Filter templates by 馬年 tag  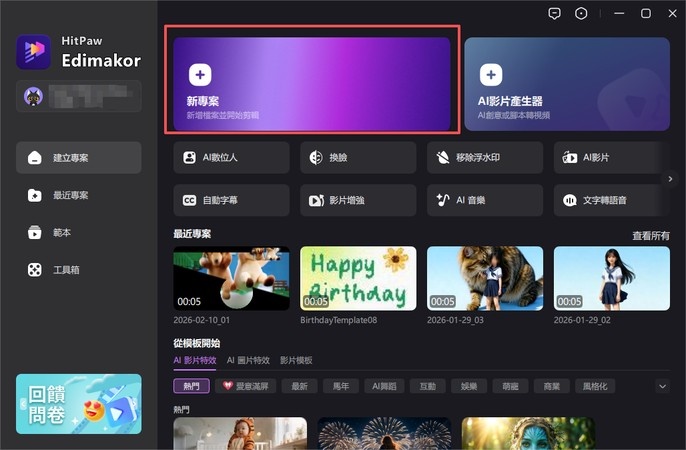341,386
